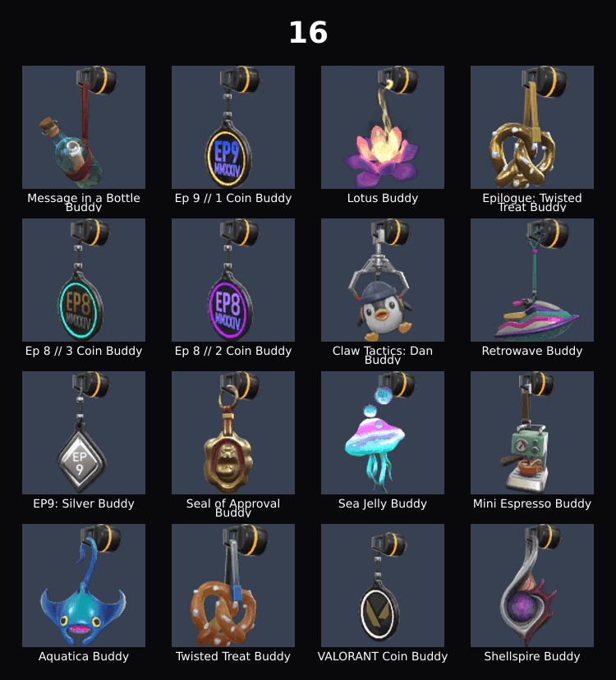The image size is (616, 680).
Task: Click the item count number 16
Action: coord(308,33)
